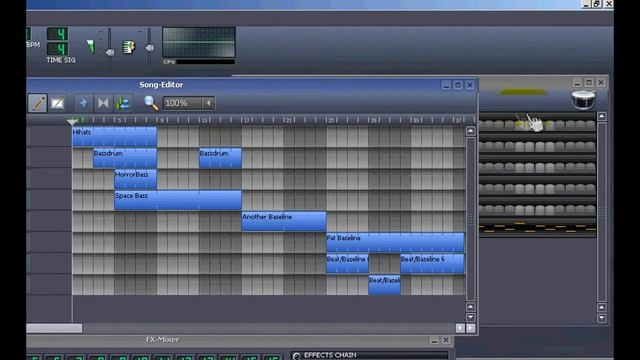The height and width of the screenshot is (360, 640).
Task: Open the automation pattern in Beat+Bassline editor
Action: (x=537, y=228)
